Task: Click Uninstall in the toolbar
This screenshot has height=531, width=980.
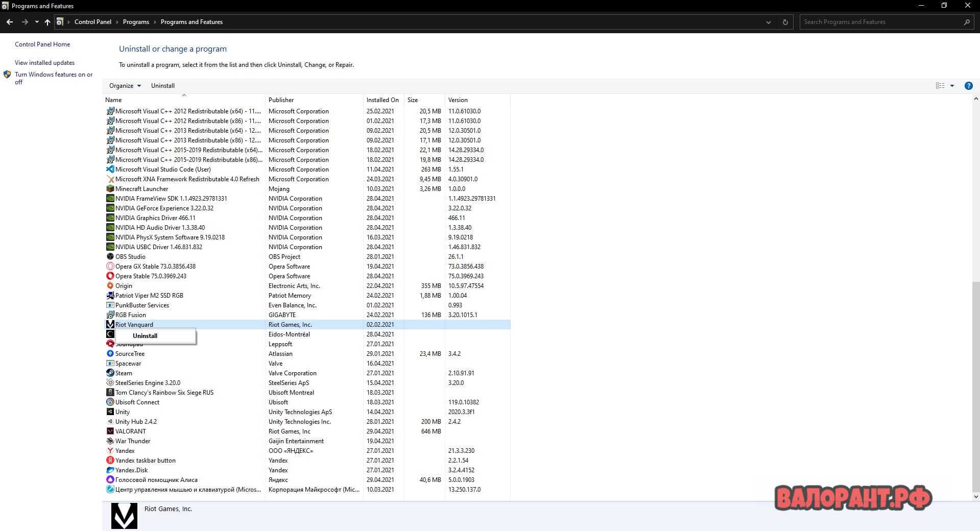Action: 162,86
